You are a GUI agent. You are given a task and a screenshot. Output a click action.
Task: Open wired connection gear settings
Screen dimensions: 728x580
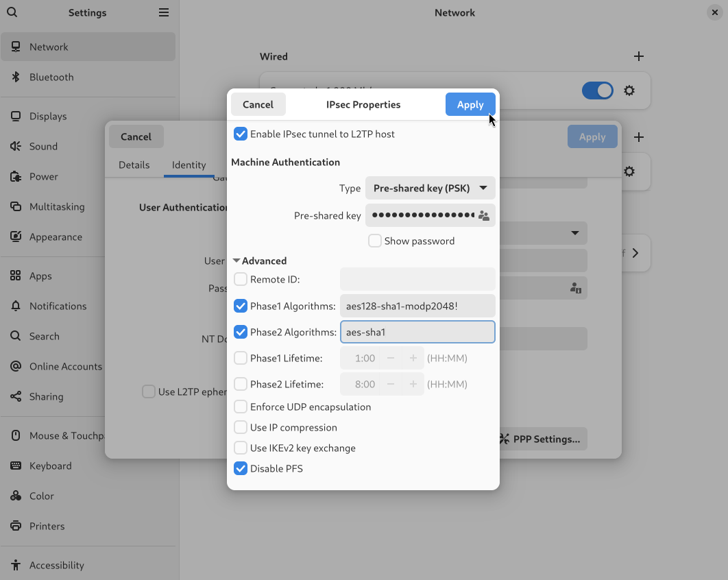pos(629,90)
